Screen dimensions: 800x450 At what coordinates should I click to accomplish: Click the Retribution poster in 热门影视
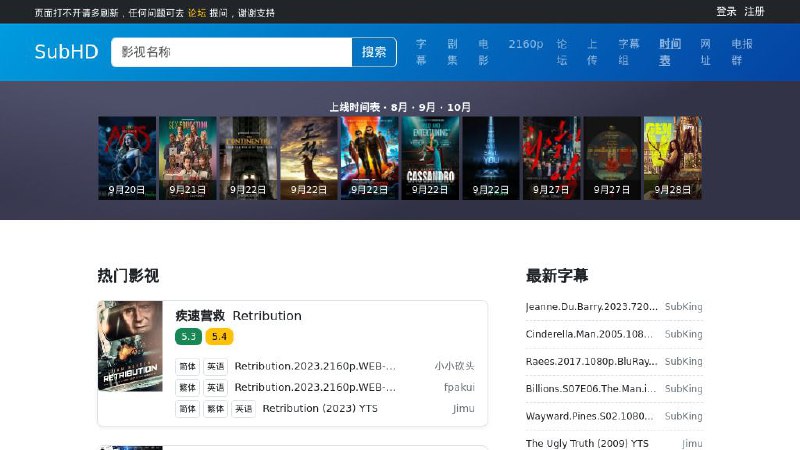(130, 346)
